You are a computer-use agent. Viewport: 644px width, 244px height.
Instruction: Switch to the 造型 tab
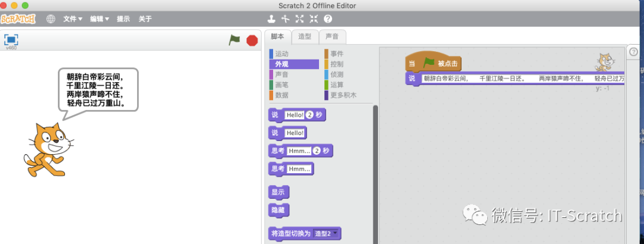[x=305, y=36]
